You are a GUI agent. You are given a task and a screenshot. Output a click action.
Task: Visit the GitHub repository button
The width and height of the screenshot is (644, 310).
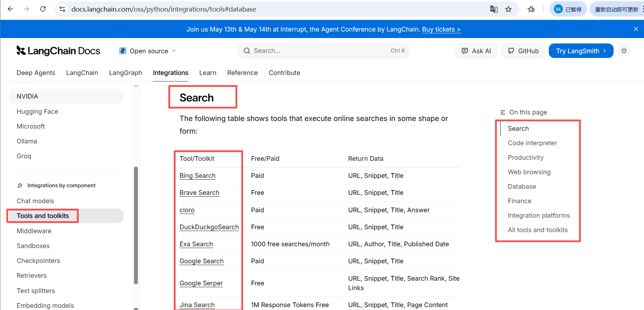523,51
